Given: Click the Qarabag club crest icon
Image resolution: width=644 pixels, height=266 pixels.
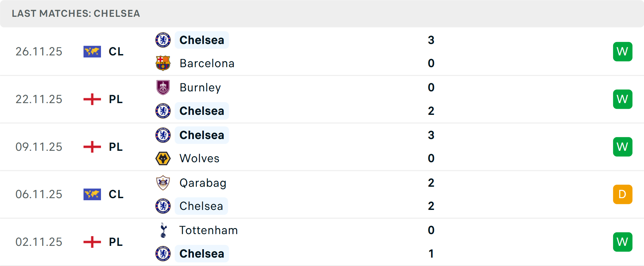Looking at the screenshot, I should point(163,183).
